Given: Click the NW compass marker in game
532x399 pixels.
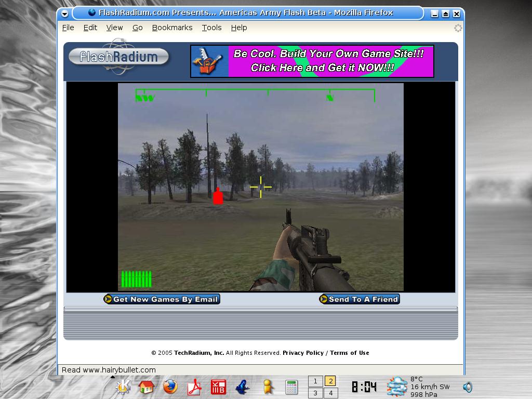Looking at the screenshot, I should pyautogui.click(x=145, y=98).
